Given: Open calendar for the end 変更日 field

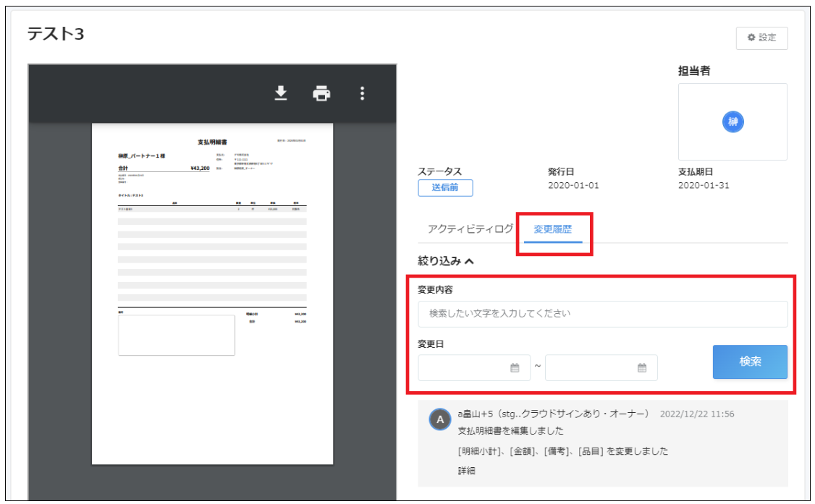Looking at the screenshot, I should tap(642, 368).
